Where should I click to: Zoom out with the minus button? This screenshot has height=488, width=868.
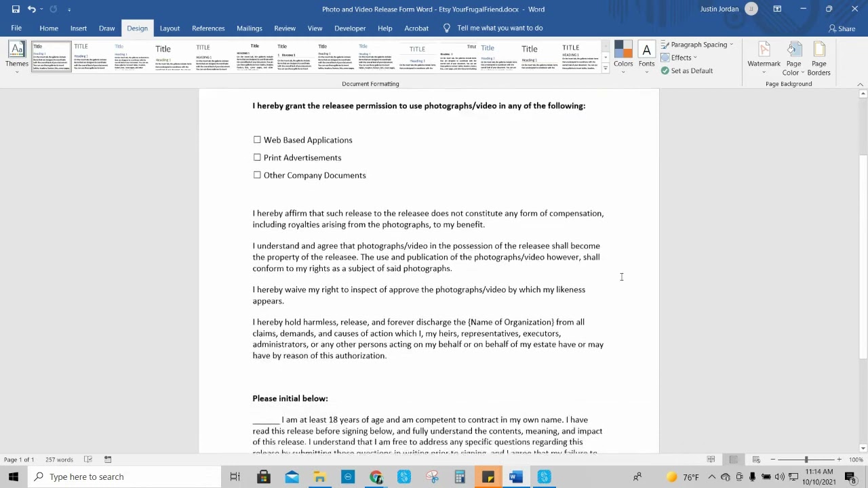[772, 460]
